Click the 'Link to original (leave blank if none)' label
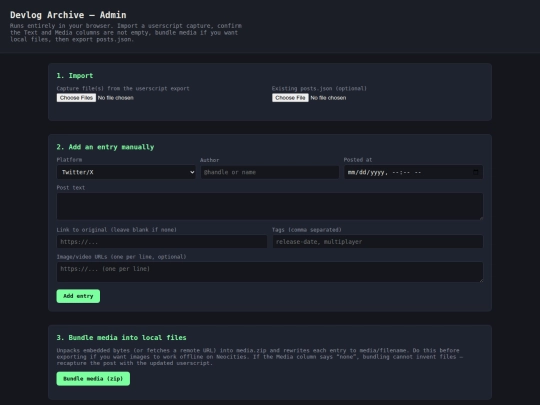The image size is (540, 405). point(116,230)
